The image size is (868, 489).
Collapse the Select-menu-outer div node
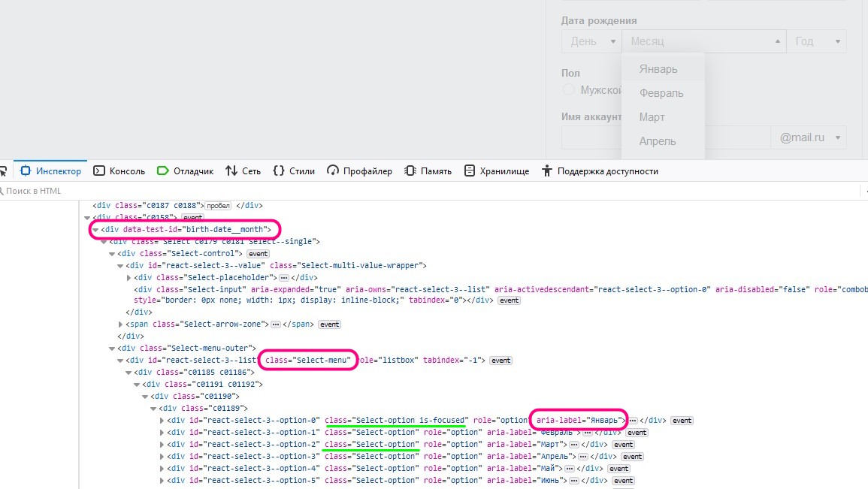point(112,349)
